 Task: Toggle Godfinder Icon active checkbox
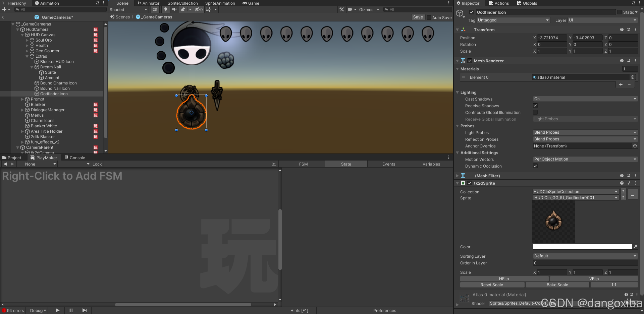(x=472, y=12)
